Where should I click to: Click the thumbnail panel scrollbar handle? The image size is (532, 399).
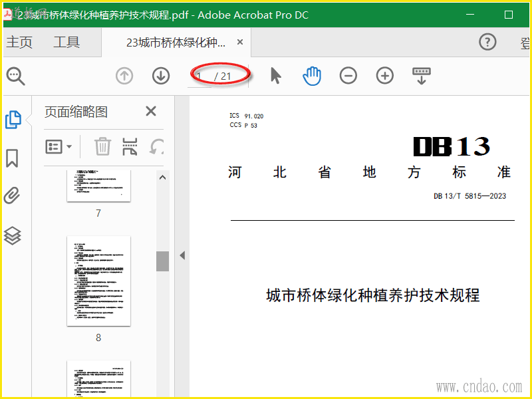click(x=162, y=261)
